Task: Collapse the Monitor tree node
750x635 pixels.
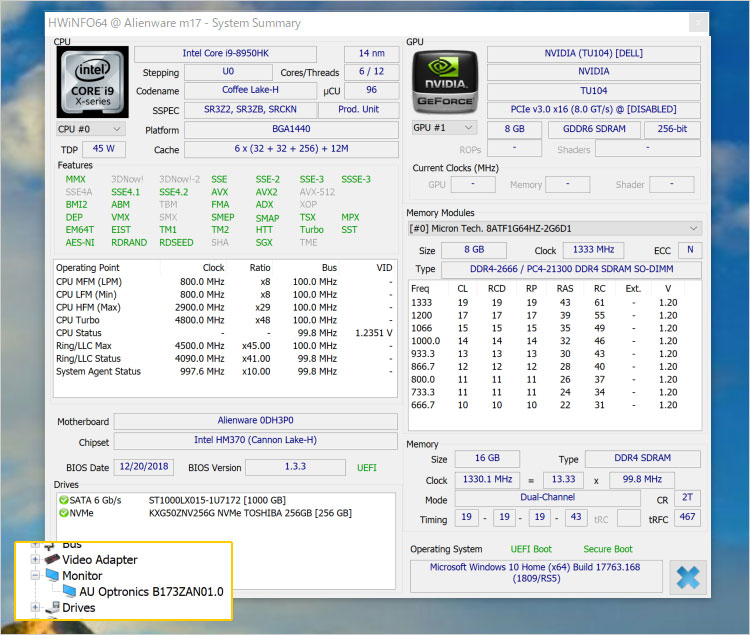Action: pyautogui.click(x=35, y=575)
